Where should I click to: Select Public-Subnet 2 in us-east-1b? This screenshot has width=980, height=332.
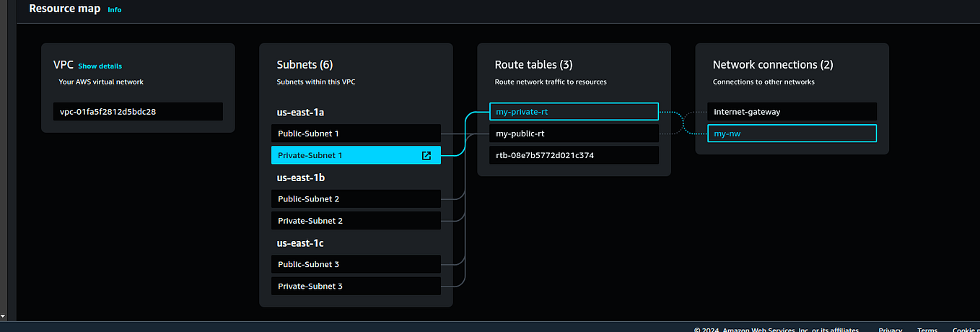point(356,198)
